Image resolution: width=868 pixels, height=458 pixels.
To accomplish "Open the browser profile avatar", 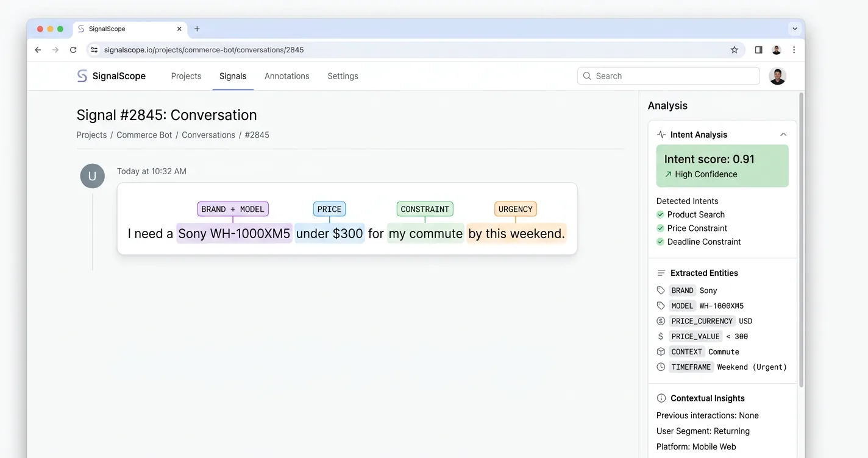I will point(777,50).
